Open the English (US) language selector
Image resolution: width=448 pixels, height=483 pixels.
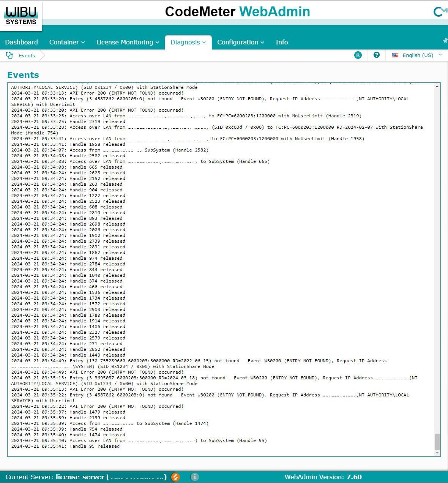tap(418, 55)
